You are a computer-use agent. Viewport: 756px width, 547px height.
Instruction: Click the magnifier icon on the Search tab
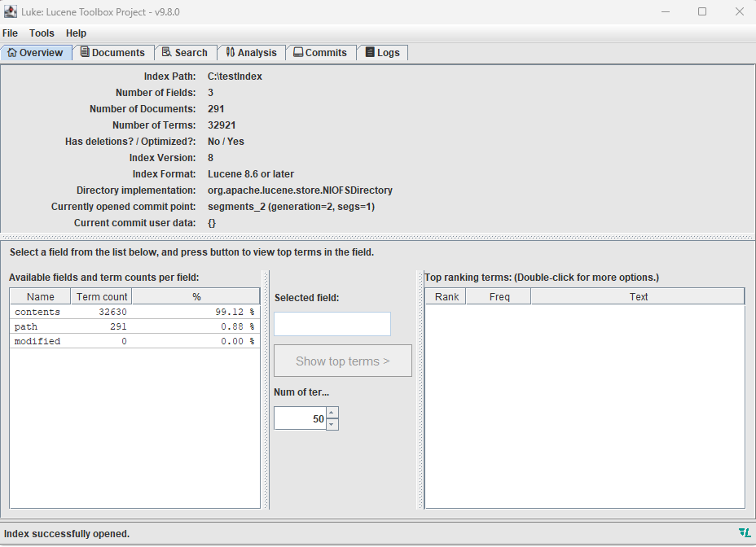pyautogui.click(x=165, y=52)
